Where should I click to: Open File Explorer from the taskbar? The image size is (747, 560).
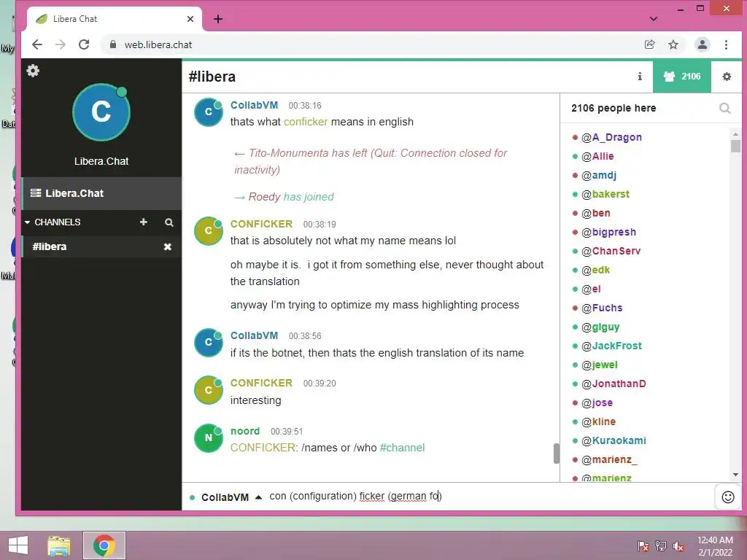pyautogui.click(x=59, y=545)
